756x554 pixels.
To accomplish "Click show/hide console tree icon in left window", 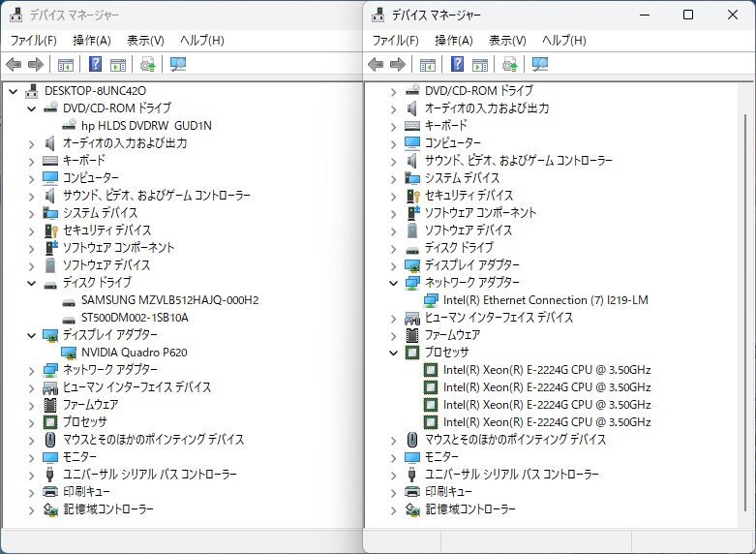I will (x=66, y=64).
